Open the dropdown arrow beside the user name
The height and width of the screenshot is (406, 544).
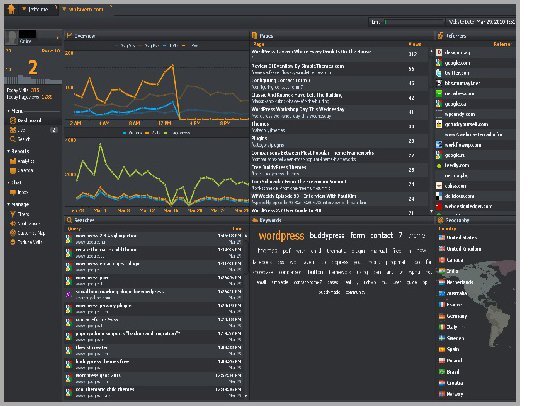[58, 37]
